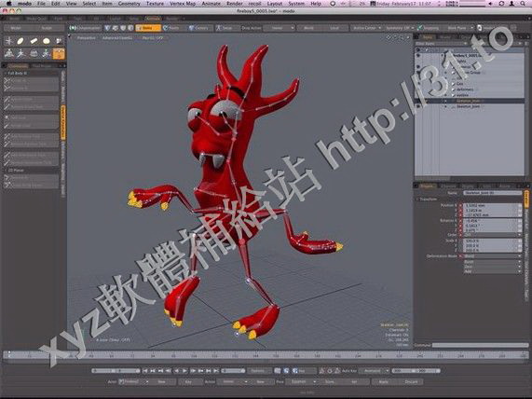The image size is (532, 399).
Task: Select the second (oval) tool icon in the top row
Action: click(x=20, y=41)
